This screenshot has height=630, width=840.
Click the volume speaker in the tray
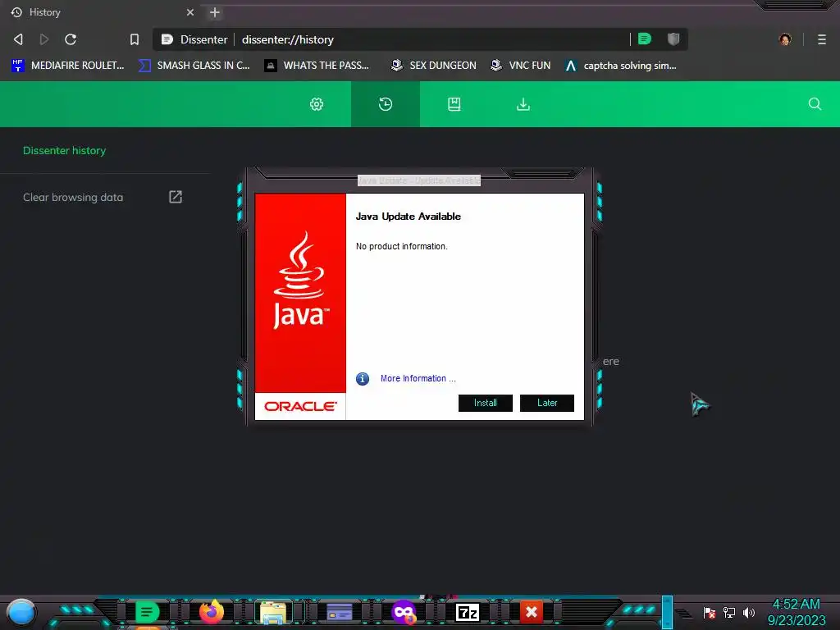pos(748,612)
